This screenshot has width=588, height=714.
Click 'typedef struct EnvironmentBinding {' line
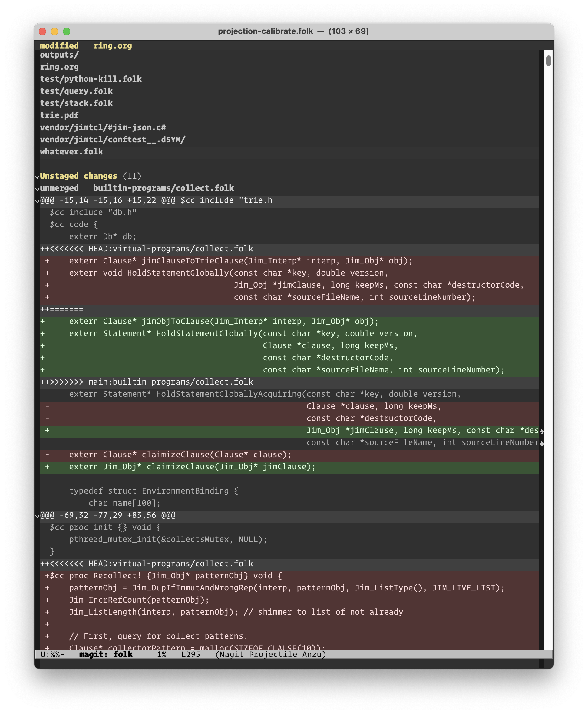(154, 491)
